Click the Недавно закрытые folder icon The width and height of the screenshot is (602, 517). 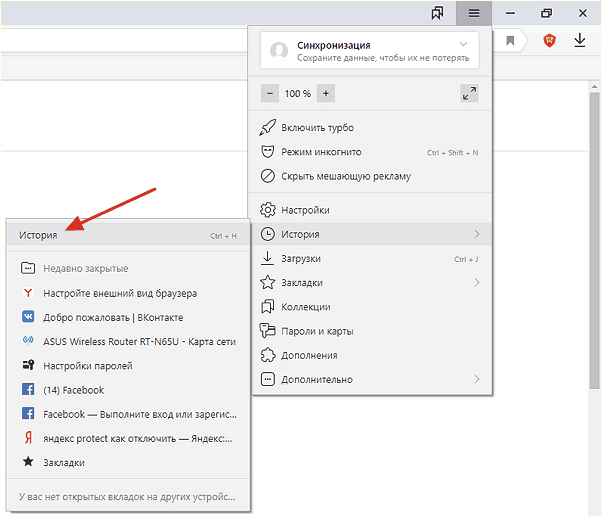28,268
